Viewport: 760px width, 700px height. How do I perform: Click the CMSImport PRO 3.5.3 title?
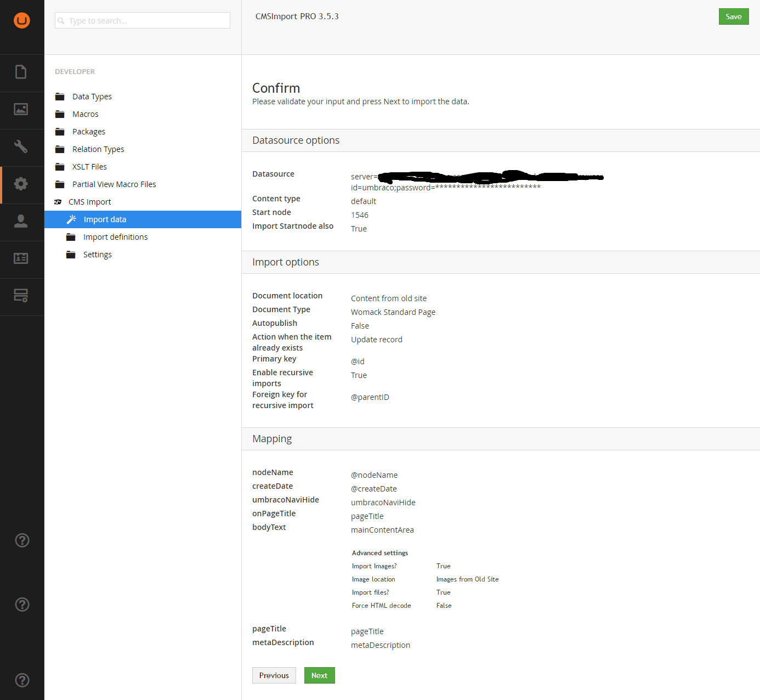point(297,16)
